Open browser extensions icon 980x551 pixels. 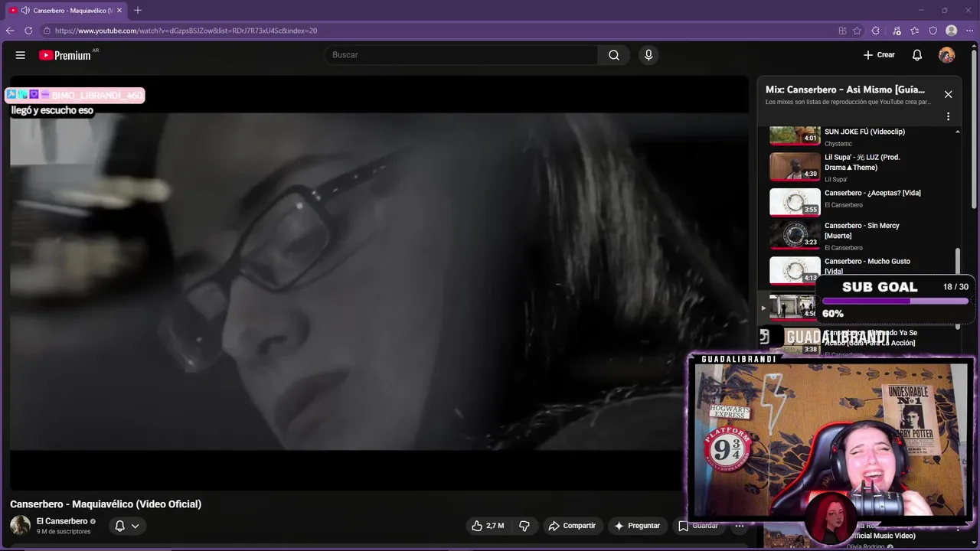coord(876,31)
